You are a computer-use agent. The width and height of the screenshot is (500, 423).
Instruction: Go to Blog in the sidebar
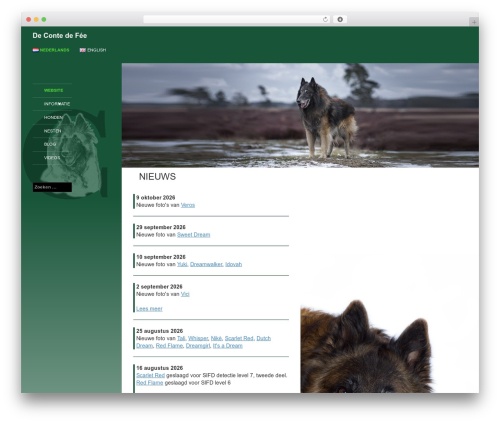coord(50,144)
